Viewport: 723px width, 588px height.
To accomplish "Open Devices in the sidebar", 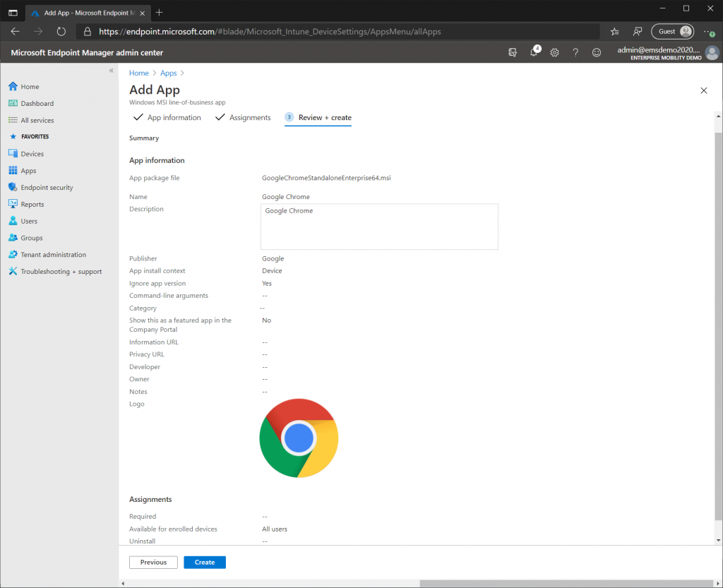I will tap(26, 154).
